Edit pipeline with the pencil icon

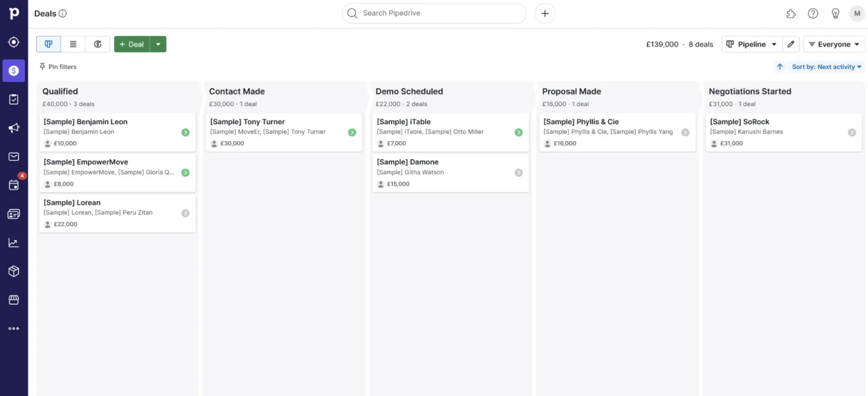click(x=791, y=44)
